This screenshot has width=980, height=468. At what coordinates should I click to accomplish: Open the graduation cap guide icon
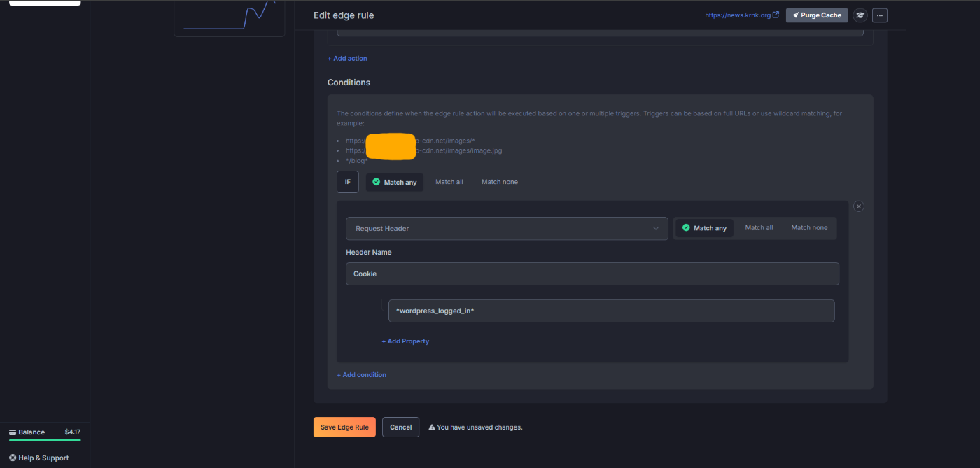860,15
